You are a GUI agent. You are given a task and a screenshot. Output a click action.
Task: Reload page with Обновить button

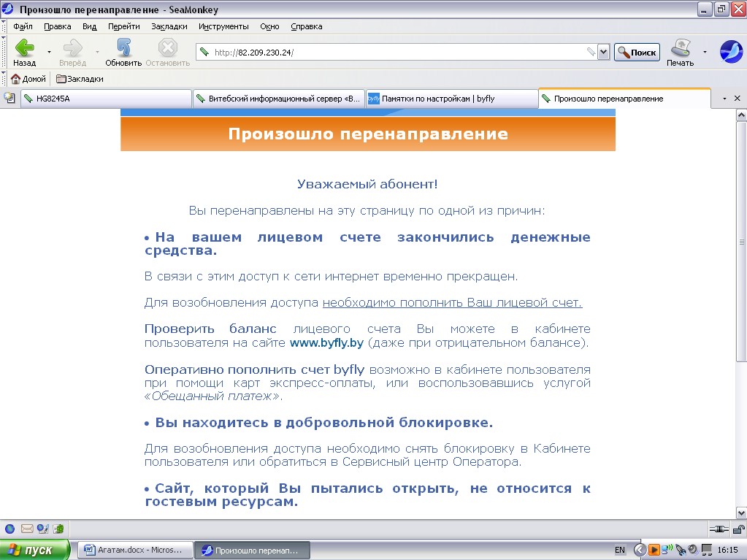123,52
